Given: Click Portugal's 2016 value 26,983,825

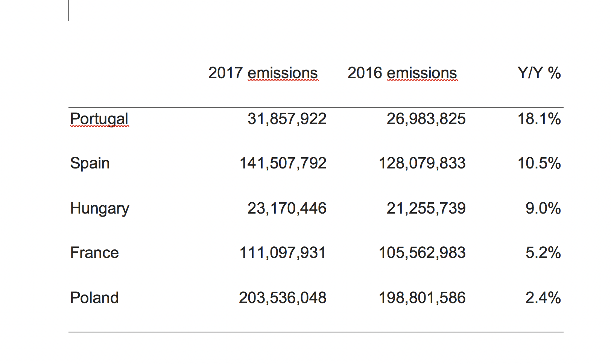Looking at the screenshot, I should (426, 119).
